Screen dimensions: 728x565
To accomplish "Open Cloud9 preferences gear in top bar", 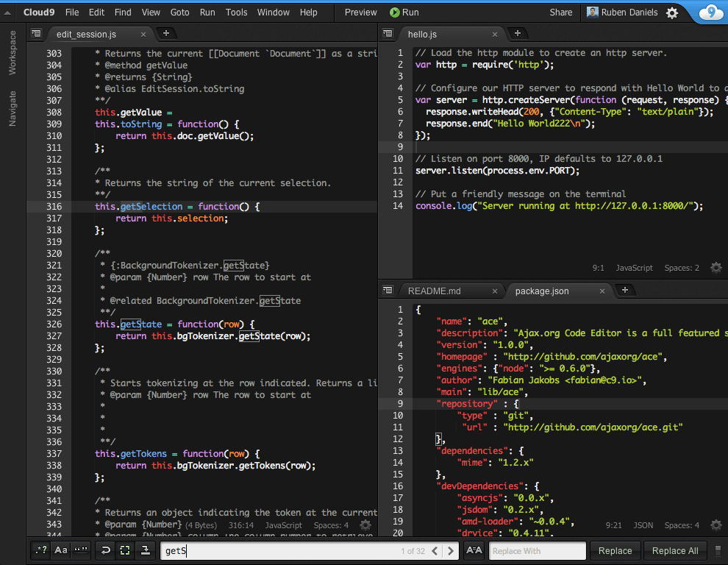I will coord(672,13).
